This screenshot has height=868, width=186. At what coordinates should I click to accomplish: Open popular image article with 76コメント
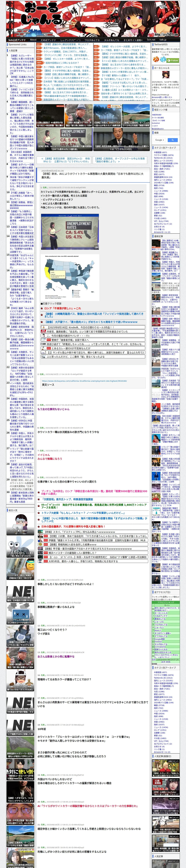pos(165,806)
